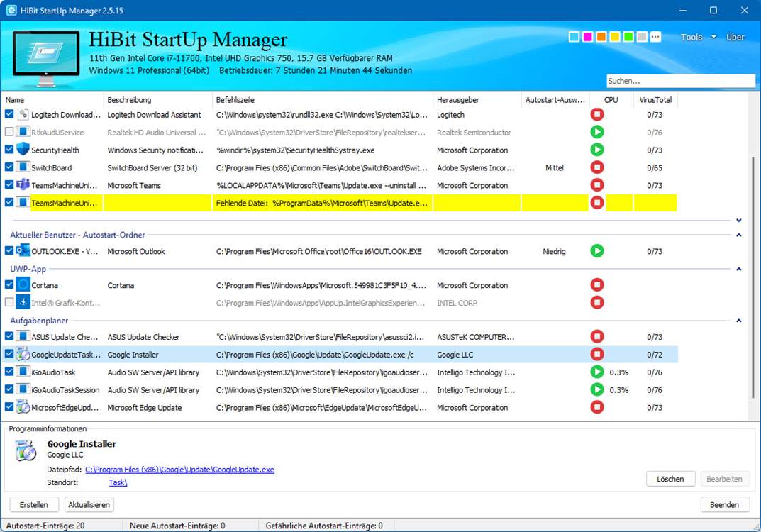
Task: Collapse the UWP-App group
Action: pos(739,269)
